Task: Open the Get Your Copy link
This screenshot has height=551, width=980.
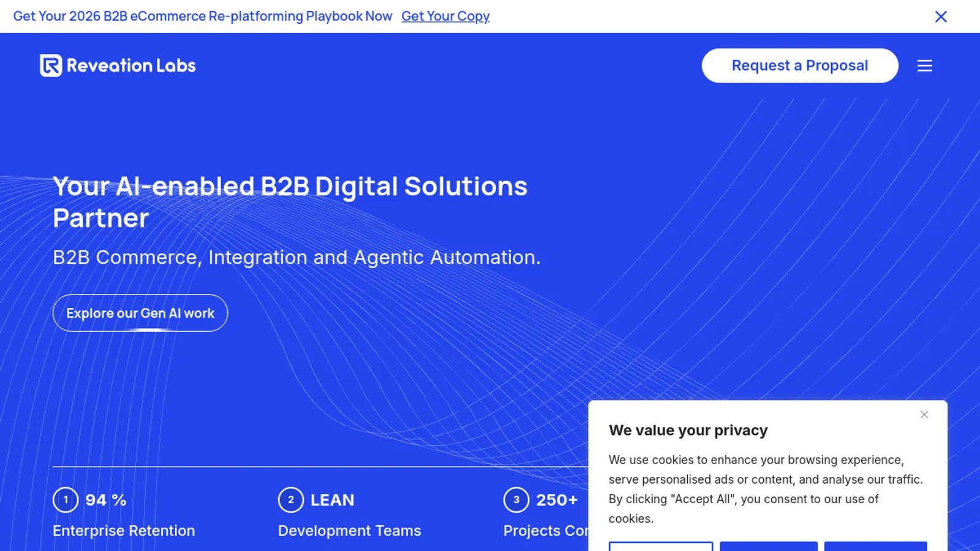Action: (x=445, y=17)
